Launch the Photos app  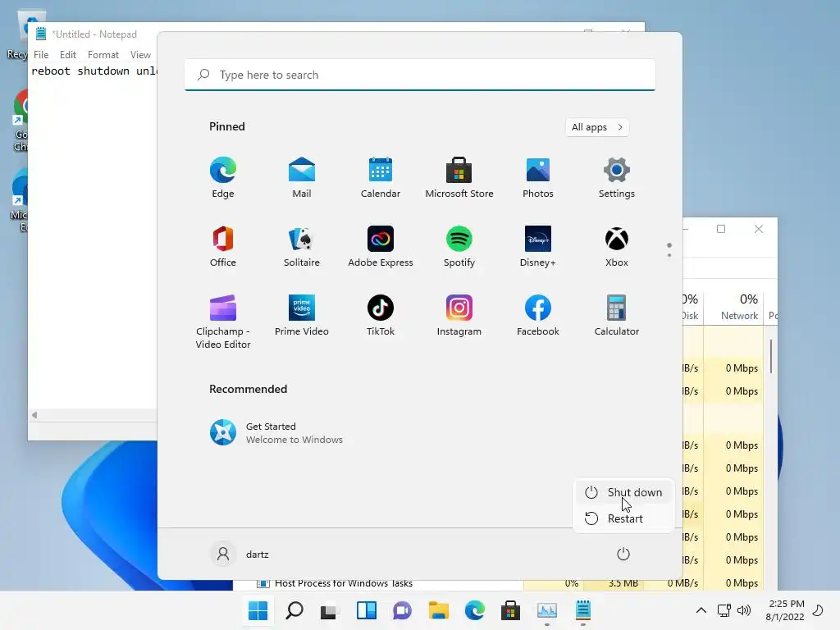pos(538,178)
